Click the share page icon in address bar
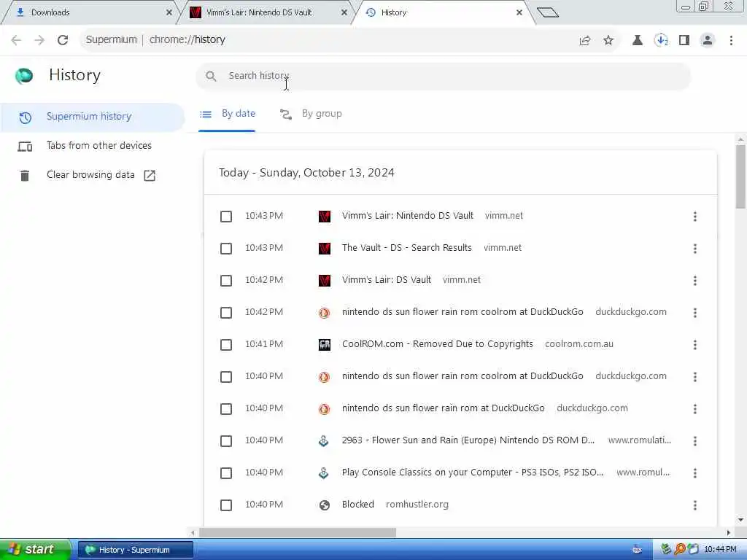747x560 pixels. [x=585, y=41]
